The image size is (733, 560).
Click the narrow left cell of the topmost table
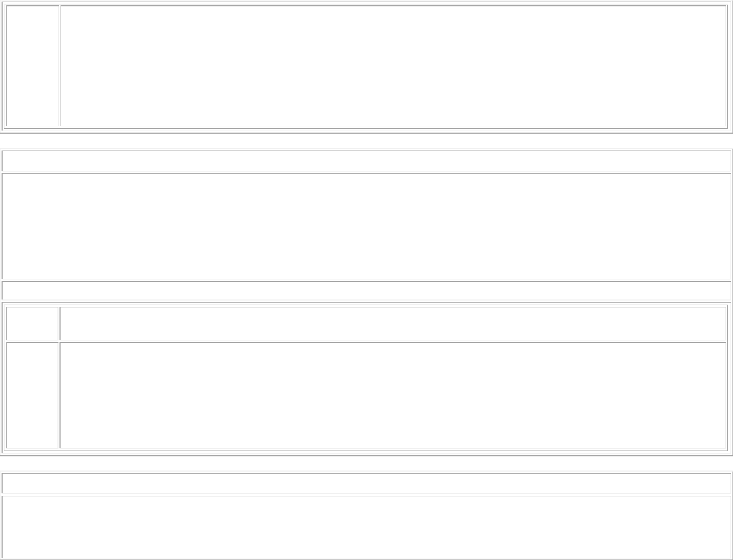click(x=32, y=66)
